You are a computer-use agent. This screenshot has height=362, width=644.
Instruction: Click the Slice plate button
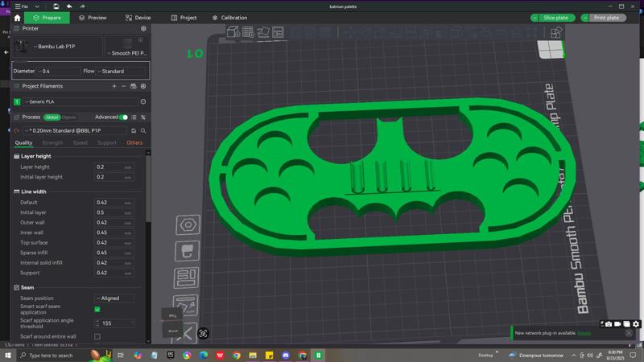[x=556, y=18]
